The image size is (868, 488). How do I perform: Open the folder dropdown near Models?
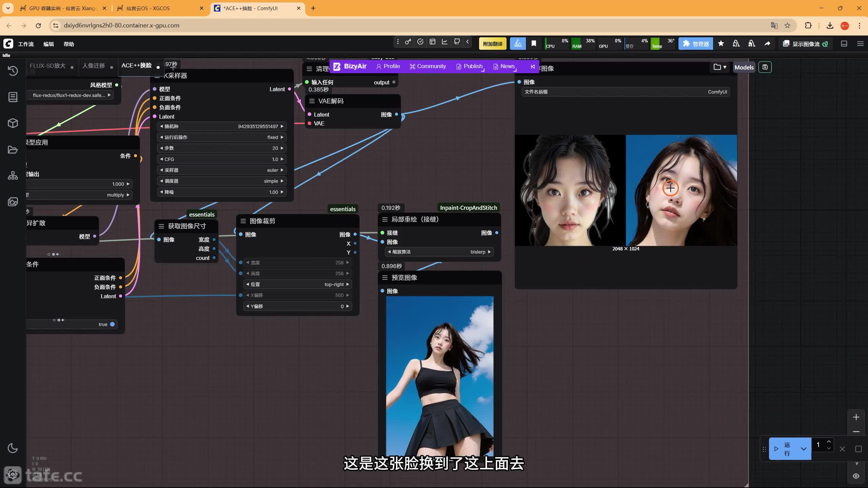click(719, 67)
